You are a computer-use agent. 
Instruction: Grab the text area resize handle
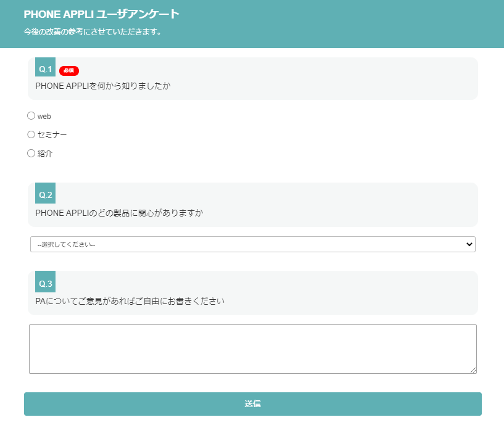[x=473, y=370]
